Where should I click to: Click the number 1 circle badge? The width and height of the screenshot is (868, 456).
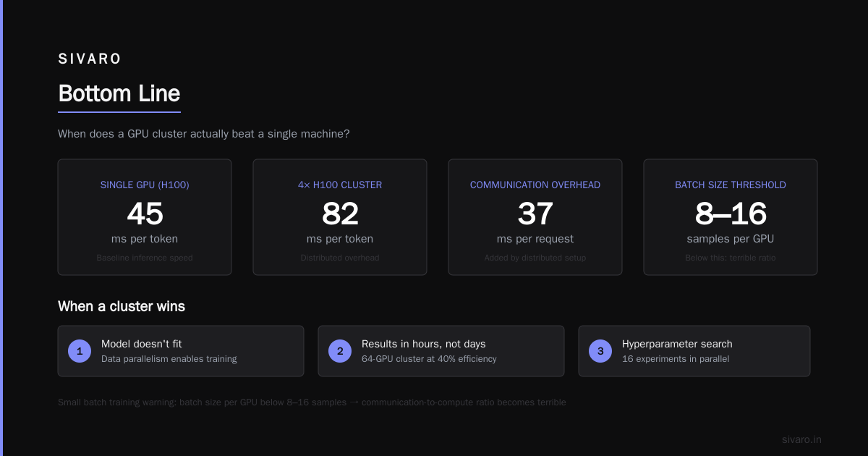tap(80, 351)
